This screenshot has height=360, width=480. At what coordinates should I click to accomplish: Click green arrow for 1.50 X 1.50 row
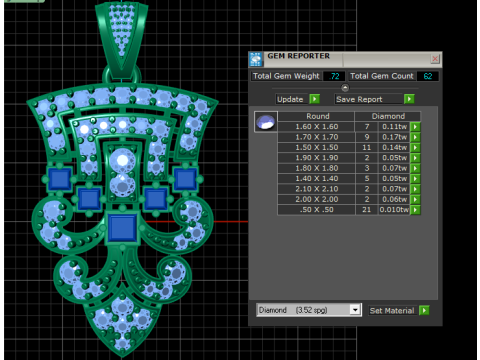point(415,147)
